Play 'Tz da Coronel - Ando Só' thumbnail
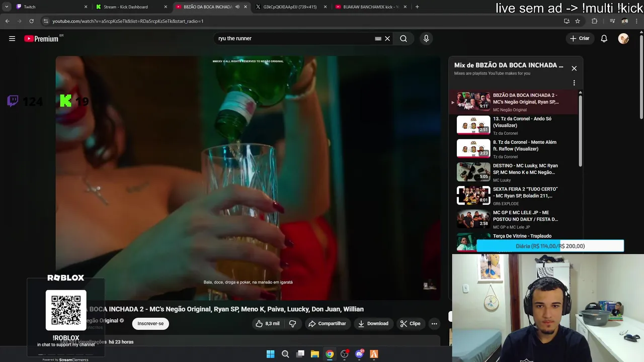The image size is (644, 362). click(x=473, y=125)
